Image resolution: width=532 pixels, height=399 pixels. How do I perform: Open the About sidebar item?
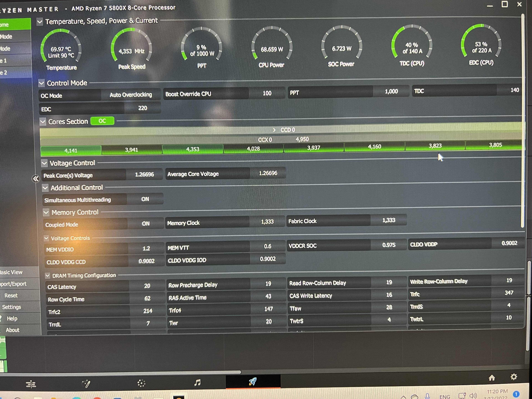[x=12, y=330]
